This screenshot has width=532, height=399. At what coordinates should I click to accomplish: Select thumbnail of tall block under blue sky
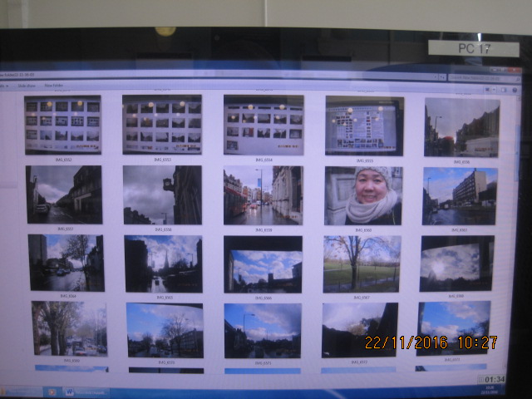coord(460,196)
